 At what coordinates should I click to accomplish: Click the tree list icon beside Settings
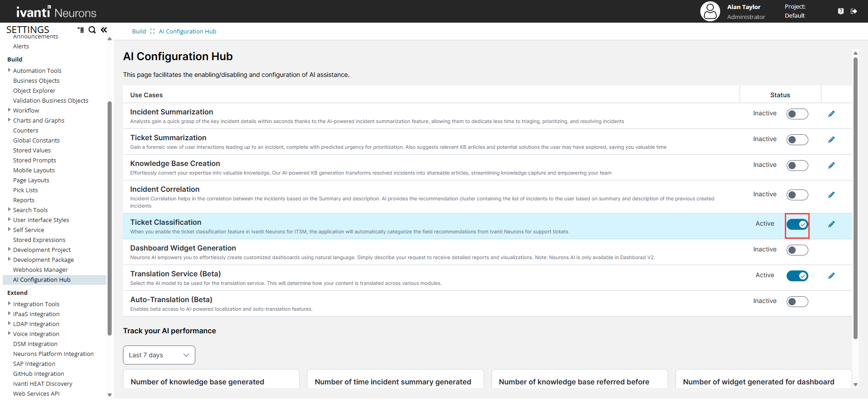pos(80,30)
